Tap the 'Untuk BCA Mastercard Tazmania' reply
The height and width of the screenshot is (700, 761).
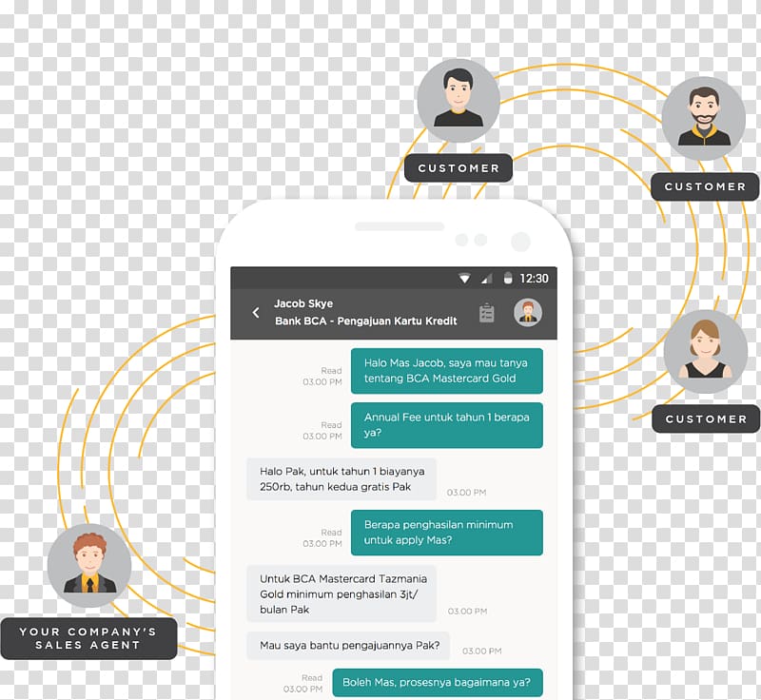(x=341, y=593)
